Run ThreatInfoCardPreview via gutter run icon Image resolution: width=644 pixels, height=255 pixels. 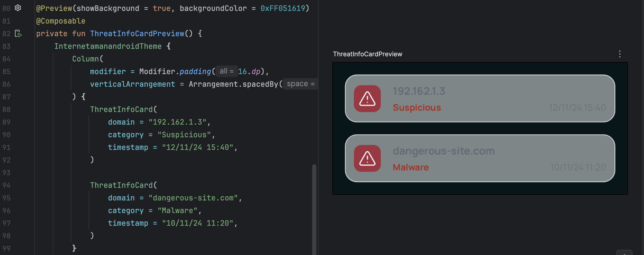tap(18, 34)
